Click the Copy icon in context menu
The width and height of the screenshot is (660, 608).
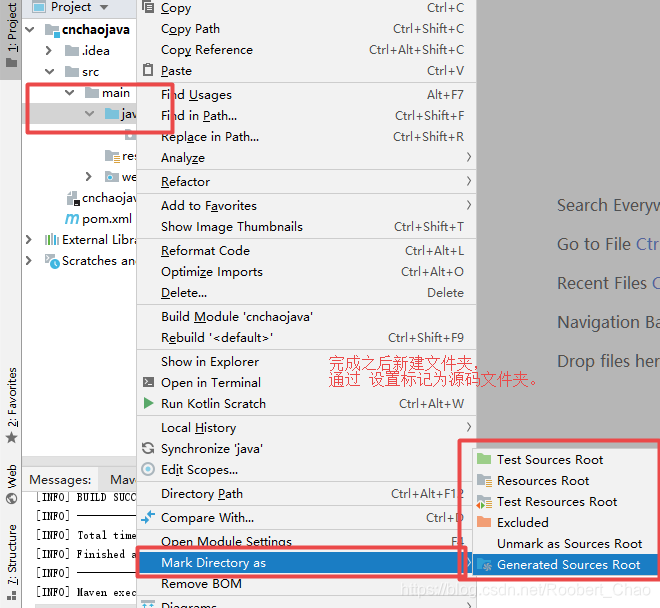pos(148,7)
